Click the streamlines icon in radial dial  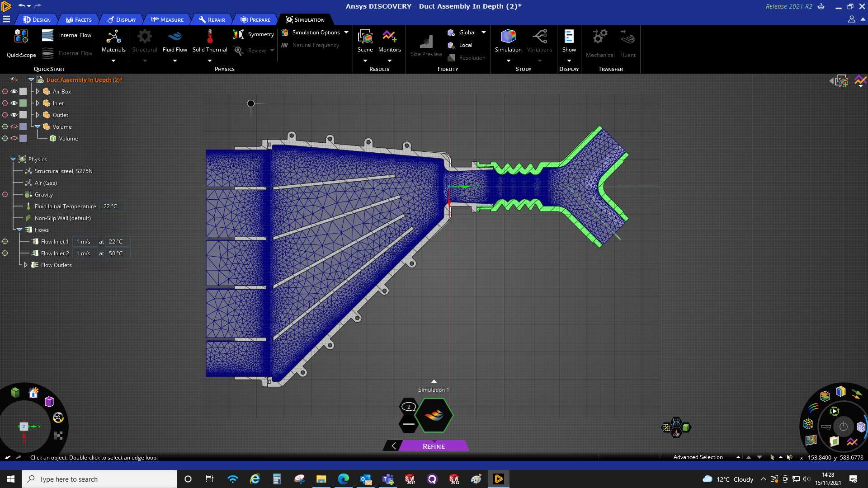813,408
